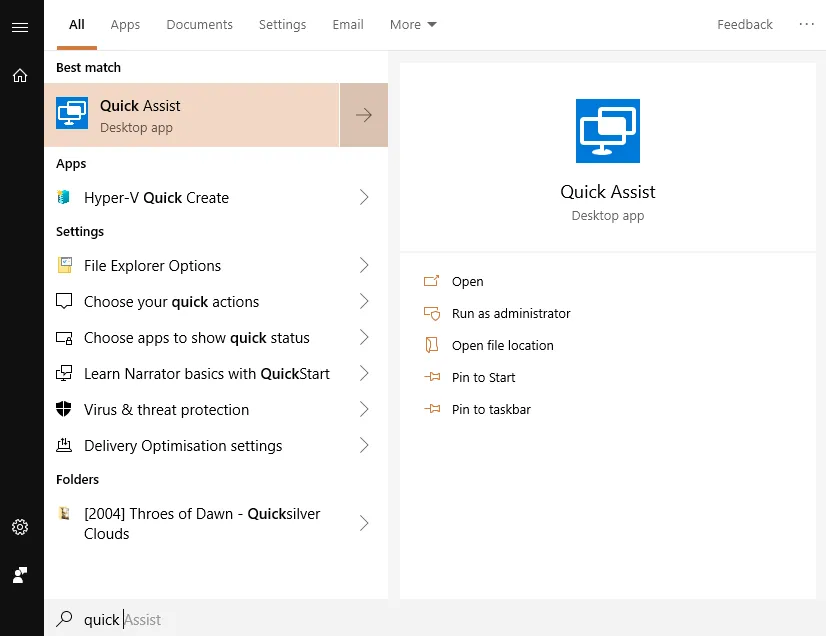Open the More filter dropdown
The image size is (826, 636).
[x=413, y=25]
